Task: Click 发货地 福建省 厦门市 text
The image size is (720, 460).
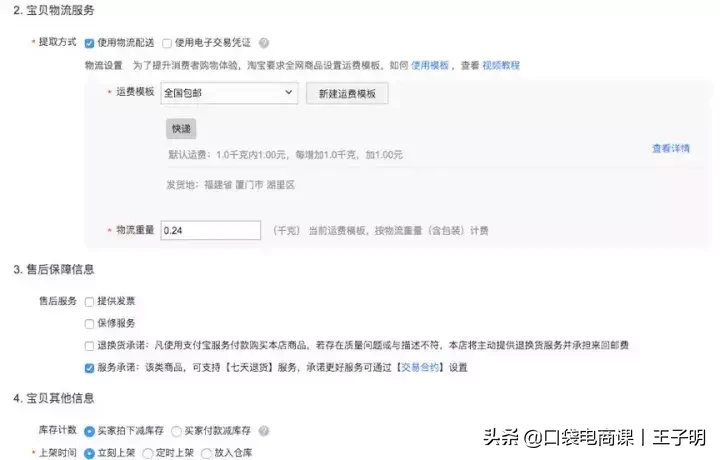Action: point(231,185)
